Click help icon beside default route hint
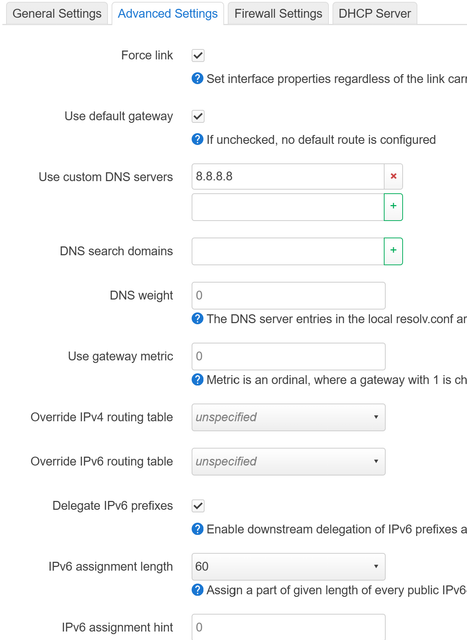This screenshot has width=467, height=640. click(x=197, y=140)
